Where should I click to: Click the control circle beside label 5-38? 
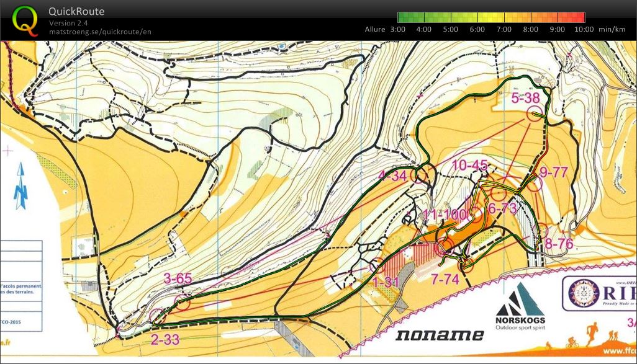coord(535,114)
